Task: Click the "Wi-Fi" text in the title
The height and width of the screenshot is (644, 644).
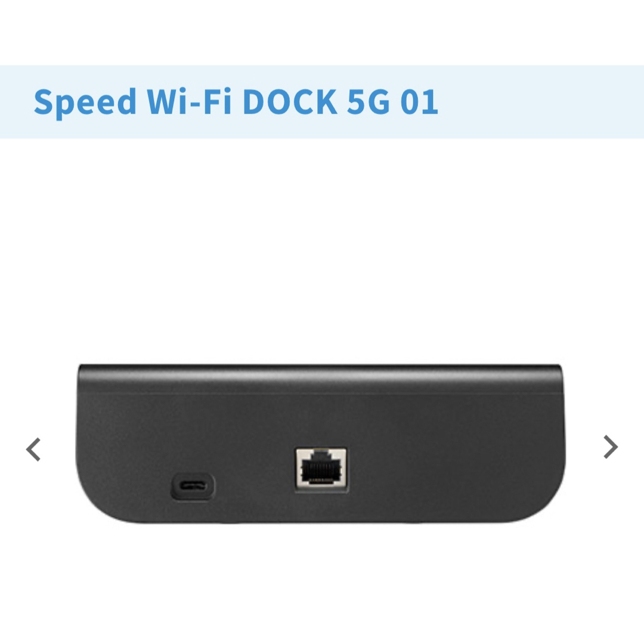Action: pyautogui.click(x=190, y=101)
